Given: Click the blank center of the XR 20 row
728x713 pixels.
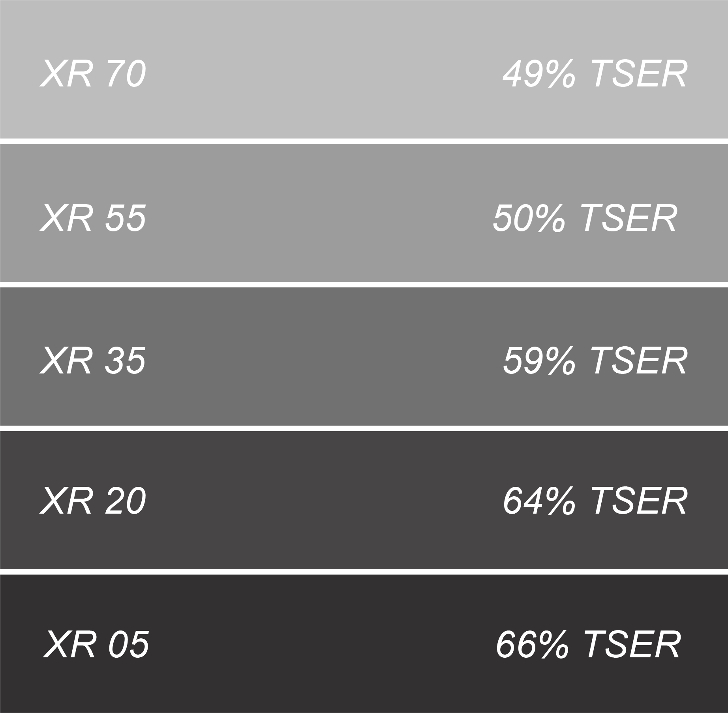Looking at the screenshot, I should pos(324,501).
